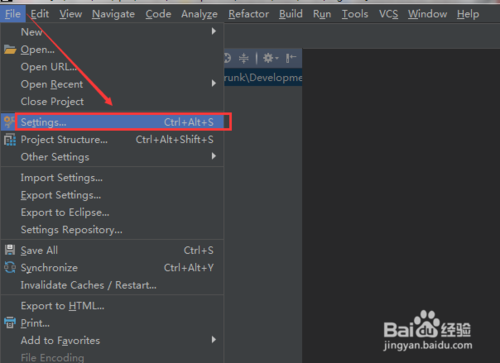
Task: Open the Help menu
Action: [468, 14]
